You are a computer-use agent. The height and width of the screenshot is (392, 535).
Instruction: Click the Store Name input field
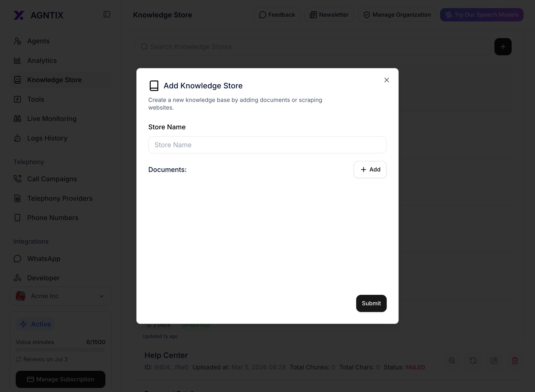click(x=267, y=145)
